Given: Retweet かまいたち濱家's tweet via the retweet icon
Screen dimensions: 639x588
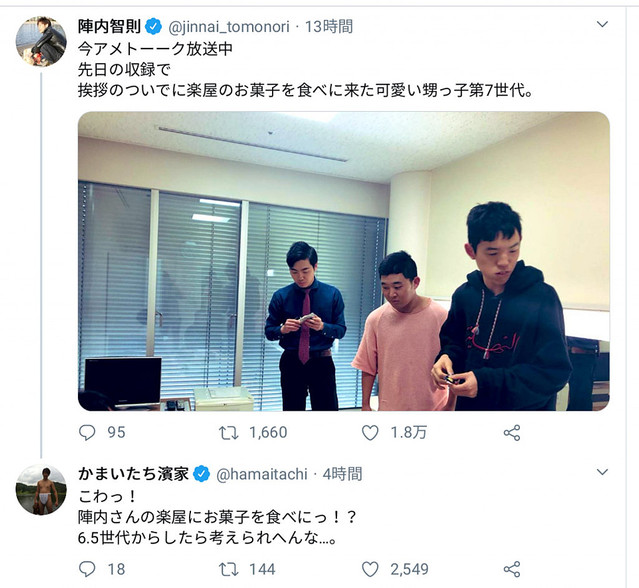Looking at the screenshot, I should (229, 569).
